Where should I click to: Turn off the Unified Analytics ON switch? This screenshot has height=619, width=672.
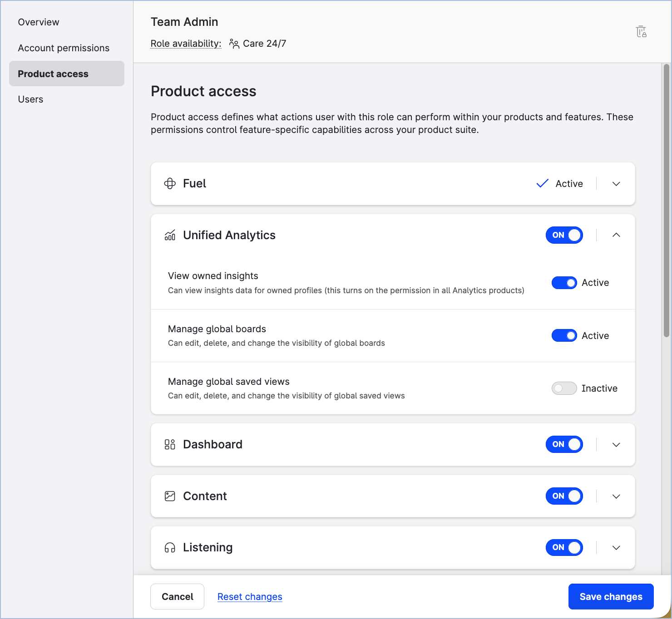click(564, 235)
